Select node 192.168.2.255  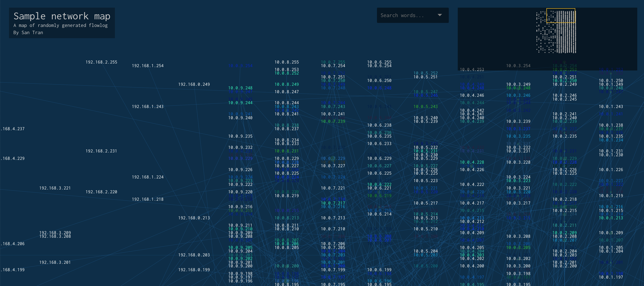[x=101, y=62]
